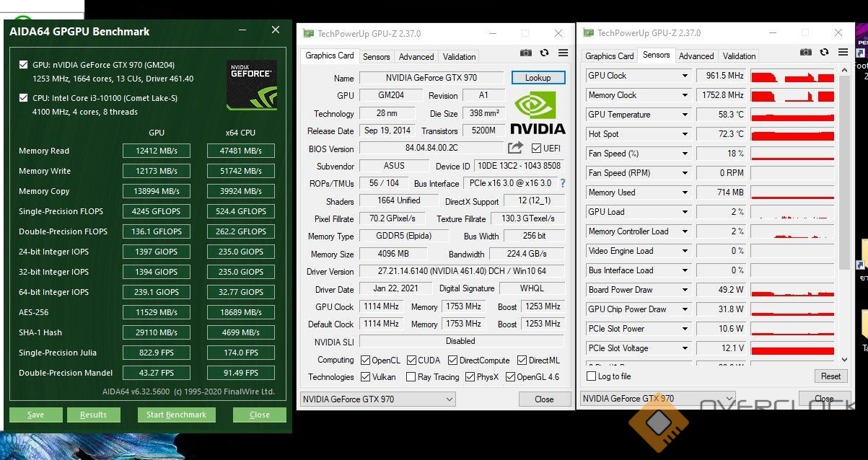Click GPU-Z title bar icon of Graphics Card window

click(309, 33)
